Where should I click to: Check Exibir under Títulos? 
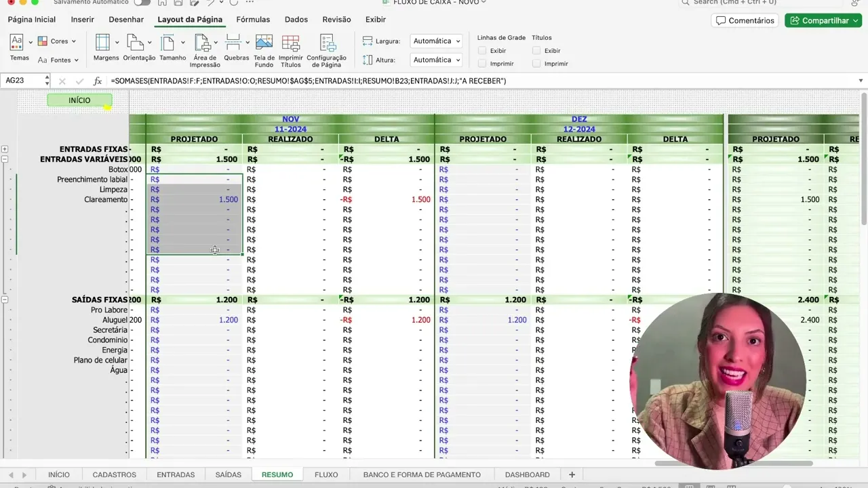pyautogui.click(x=536, y=51)
